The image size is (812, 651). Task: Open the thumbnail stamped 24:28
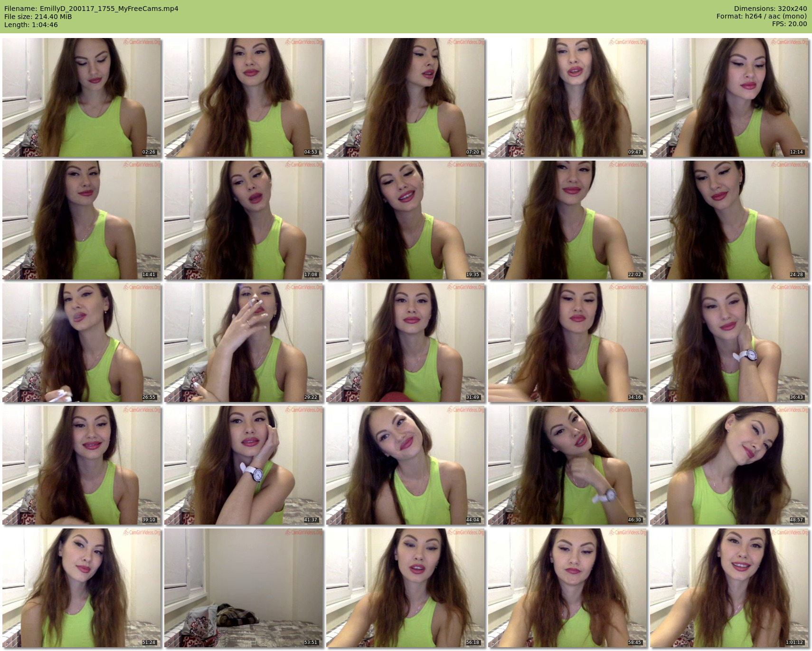point(729,220)
